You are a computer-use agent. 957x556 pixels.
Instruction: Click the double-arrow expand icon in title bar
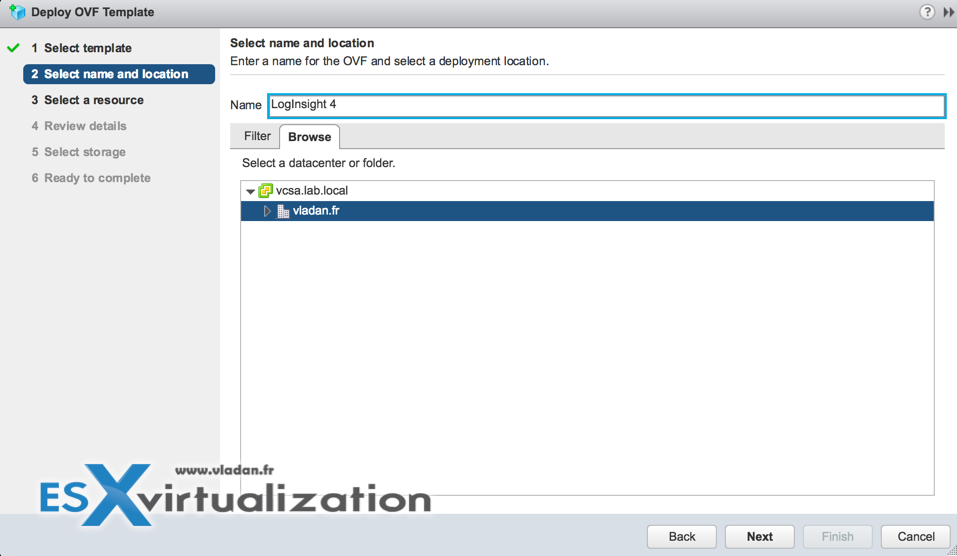tap(948, 12)
